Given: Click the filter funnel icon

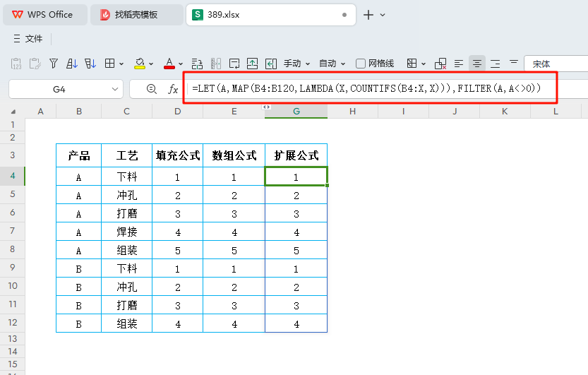Looking at the screenshot, I should pyautogui.click(x=54, y=64).
